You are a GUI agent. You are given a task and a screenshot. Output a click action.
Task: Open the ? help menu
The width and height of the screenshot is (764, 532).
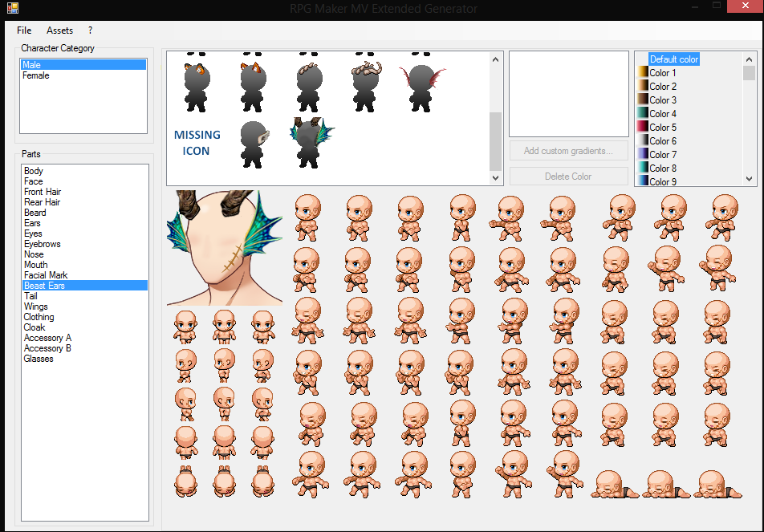pos(90,30)
